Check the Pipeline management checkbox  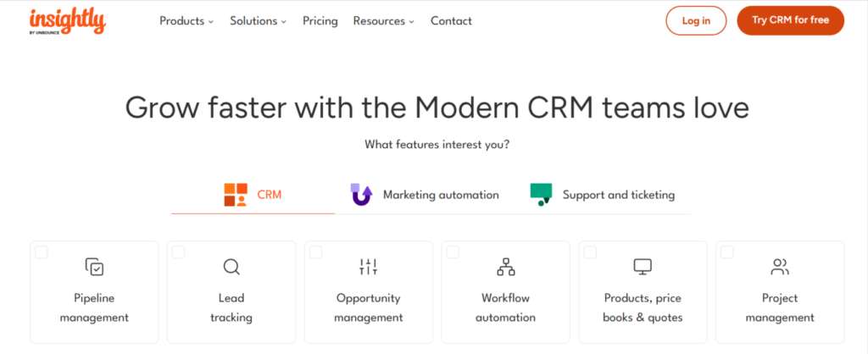(x=42, y=252)
